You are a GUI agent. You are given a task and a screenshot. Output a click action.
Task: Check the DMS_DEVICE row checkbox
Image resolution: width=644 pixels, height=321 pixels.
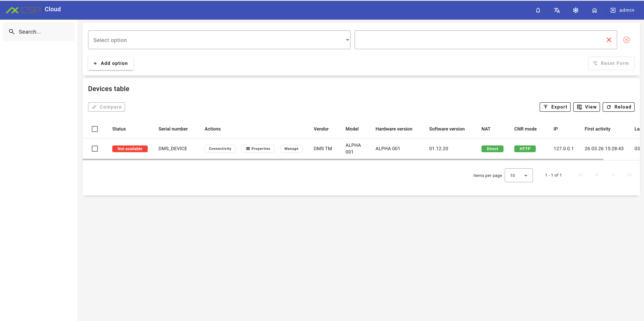pos(95,149)
